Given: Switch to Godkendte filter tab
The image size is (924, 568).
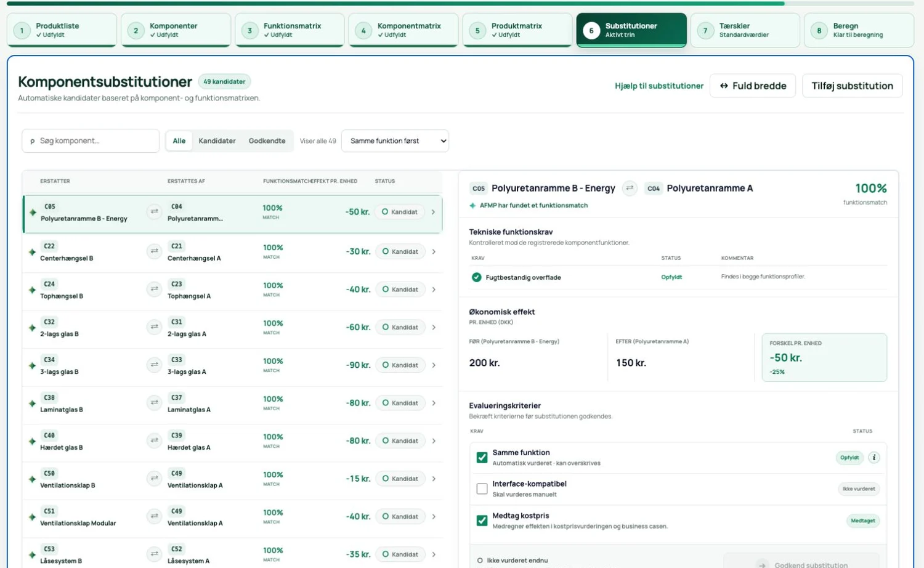Looking at the screenshot, I should [x=267, y=141].
